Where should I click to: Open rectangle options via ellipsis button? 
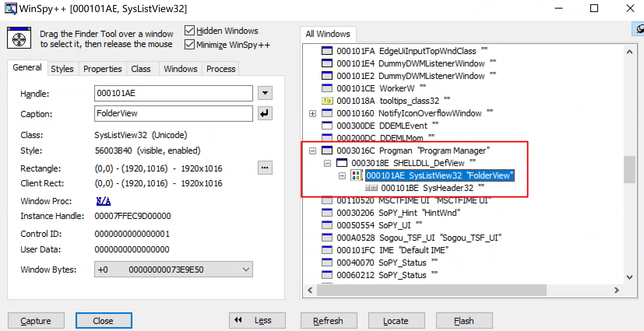265,168
